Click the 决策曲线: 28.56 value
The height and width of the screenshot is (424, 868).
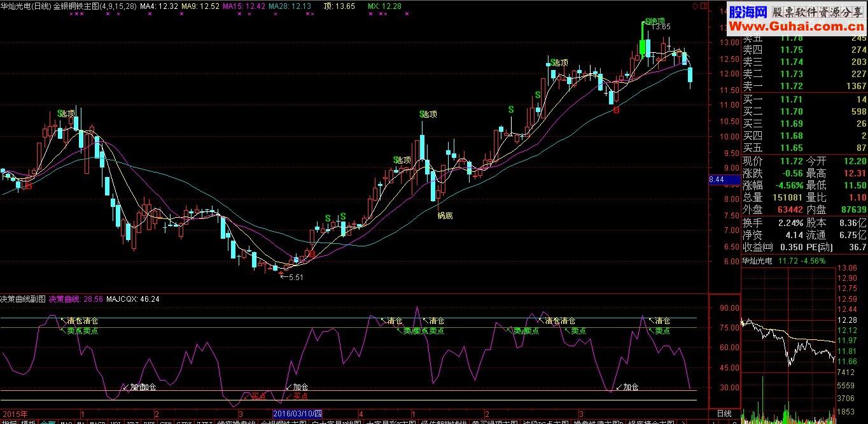[76, 299]
